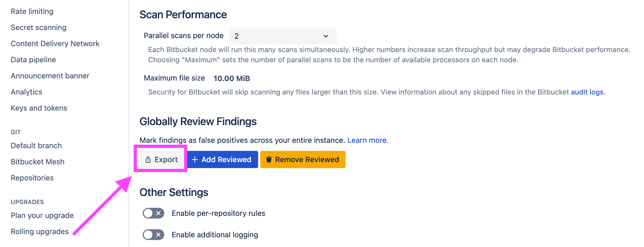The image size is (644, 247).
Task: Go to Announcement banner settings
Action: [50, 75]
